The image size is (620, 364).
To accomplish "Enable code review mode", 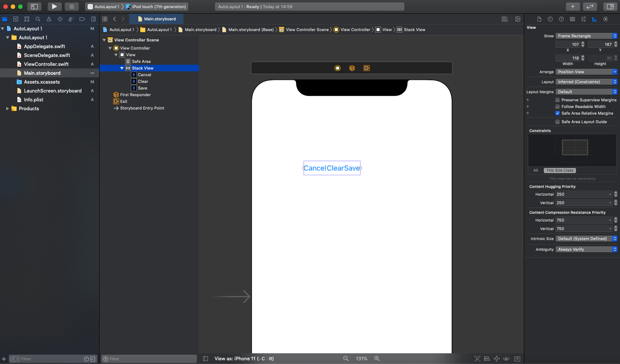I will [x=590, y=7].
